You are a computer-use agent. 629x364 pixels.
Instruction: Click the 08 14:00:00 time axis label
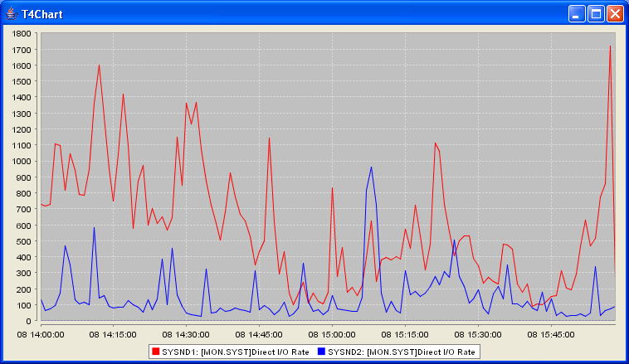pos(41,333)
